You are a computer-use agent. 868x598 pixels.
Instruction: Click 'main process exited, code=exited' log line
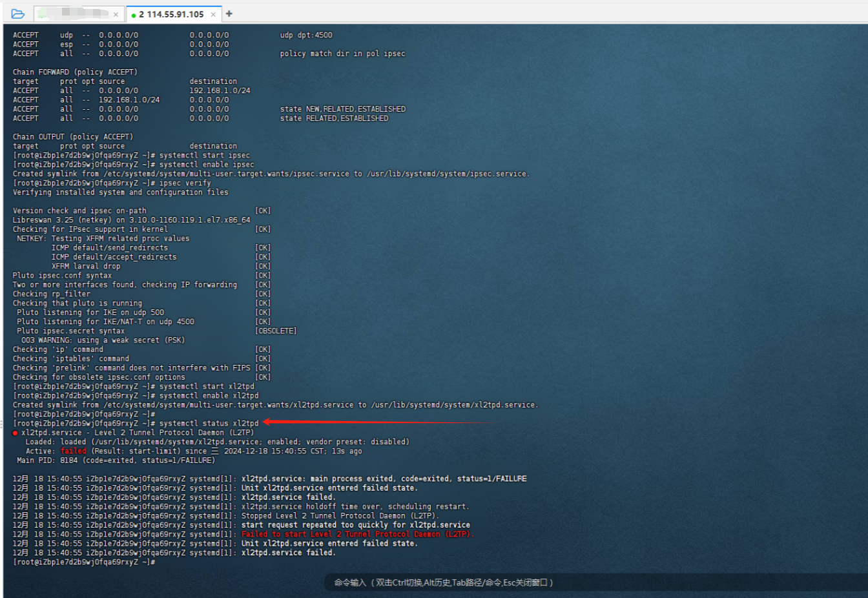384,479
